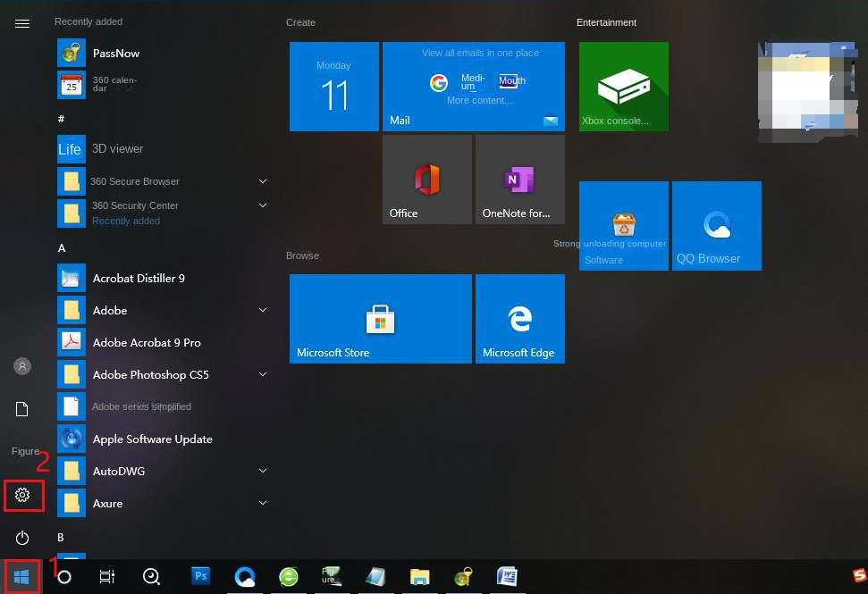Image resolution: width=868 pixels, height=594 pixels.
Task: Click the blurred tile in the Entertainment group
Action: 808,92
